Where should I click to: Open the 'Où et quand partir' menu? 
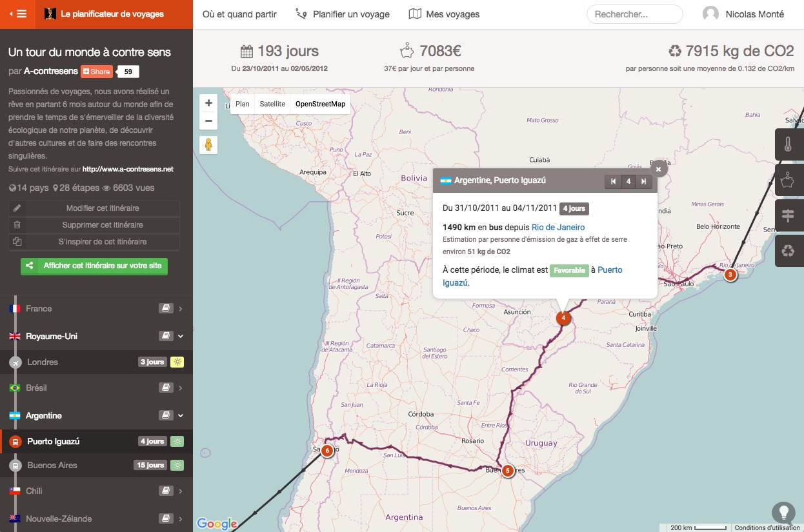(x=239, y=14)
